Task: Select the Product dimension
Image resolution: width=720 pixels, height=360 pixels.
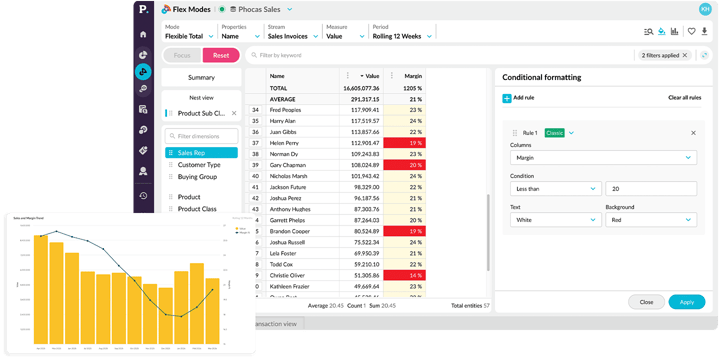Action: [189, 197]
